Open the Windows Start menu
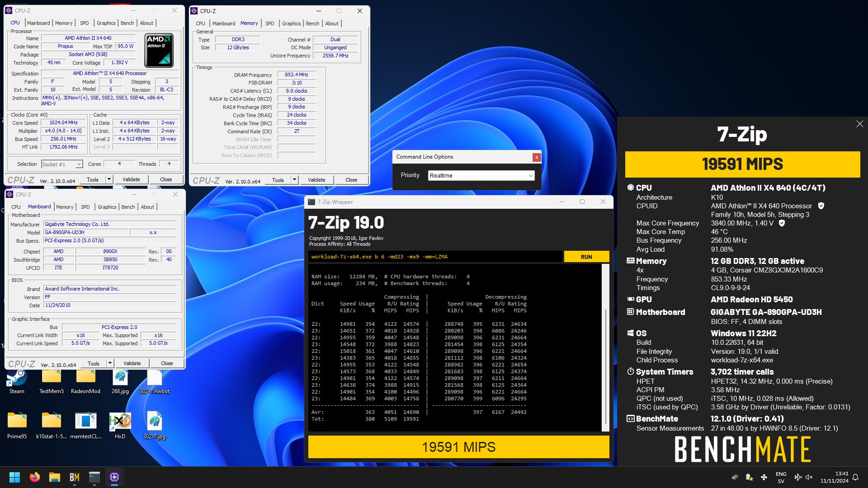The image size is (868, 488). 14,477
